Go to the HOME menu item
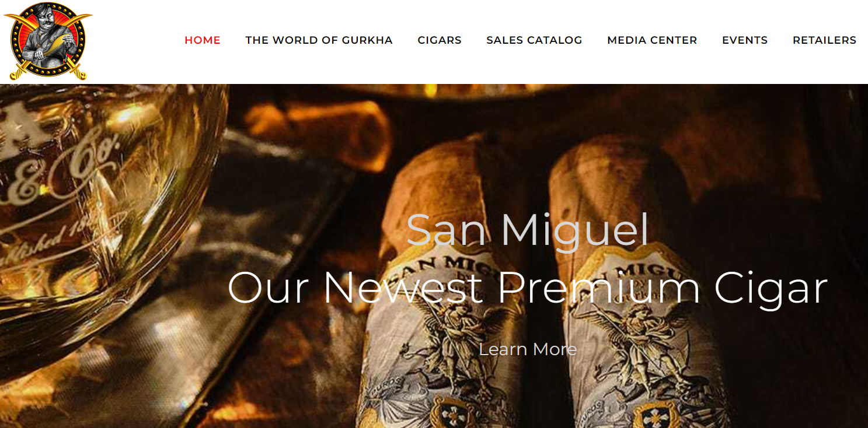The image size is (868, 428). pyautogui.click(x=203, y=40)
